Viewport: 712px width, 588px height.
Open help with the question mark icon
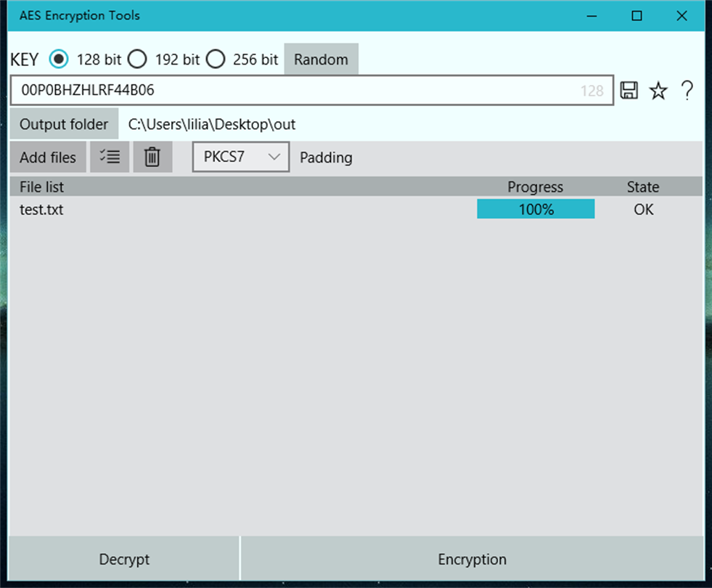click(x=687, y=90)
